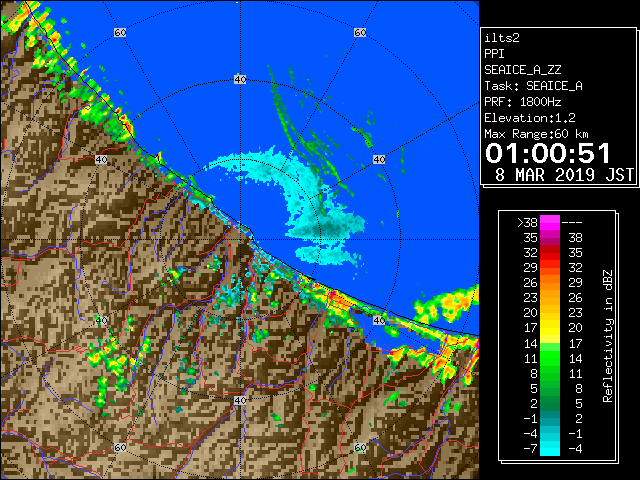Click the 'ilts2' site name text
Viewport: 640px width, 480px height.
pos(502,38)
